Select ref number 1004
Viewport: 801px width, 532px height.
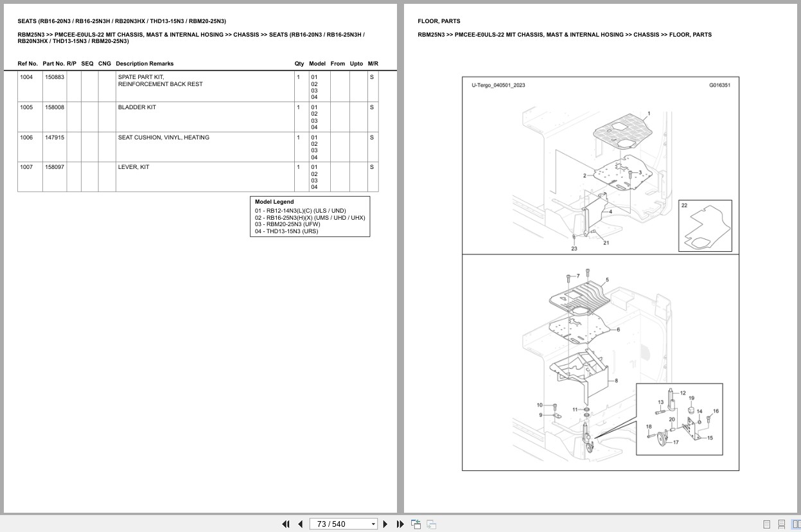(26, 77)
